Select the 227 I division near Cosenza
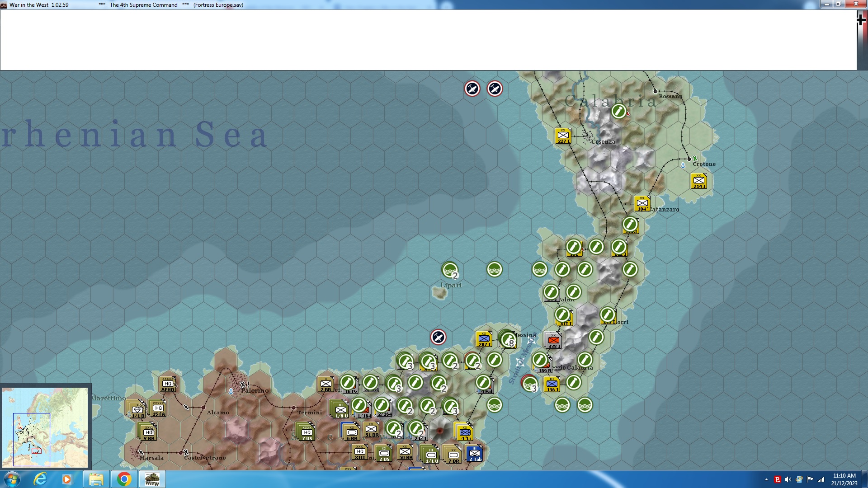 [x=563, y=136]
